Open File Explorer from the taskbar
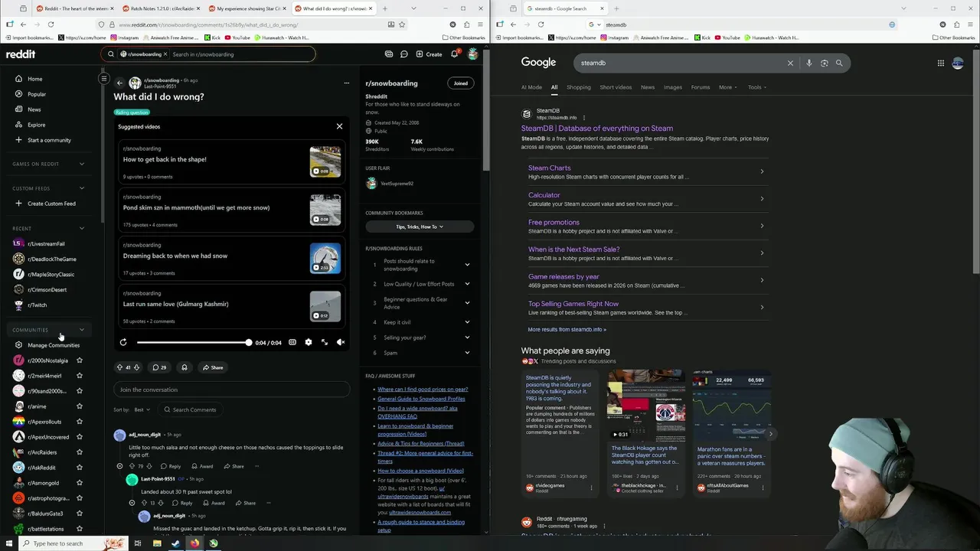The width and height of the screenshot is (980, 551). click(157, 543)
